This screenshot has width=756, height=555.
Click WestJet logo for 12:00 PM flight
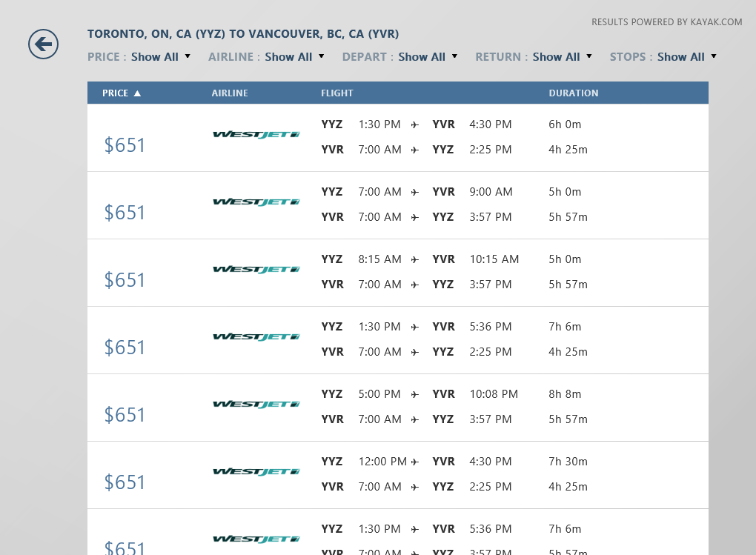coord(256,472)
